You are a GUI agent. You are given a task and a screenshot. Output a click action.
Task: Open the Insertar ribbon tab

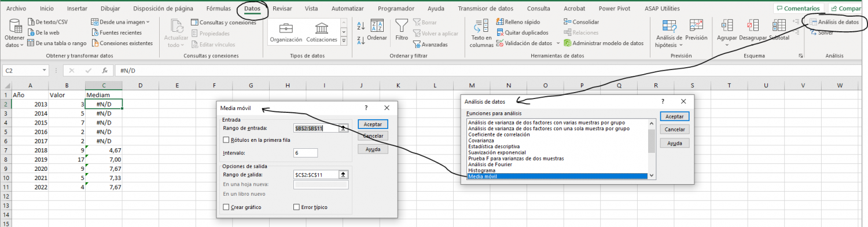[x=78, y=9]
